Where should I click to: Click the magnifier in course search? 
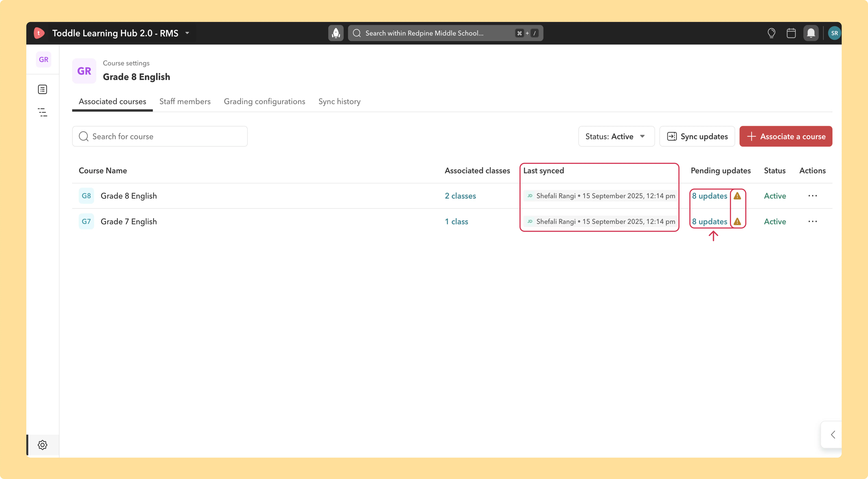[84, 136]
